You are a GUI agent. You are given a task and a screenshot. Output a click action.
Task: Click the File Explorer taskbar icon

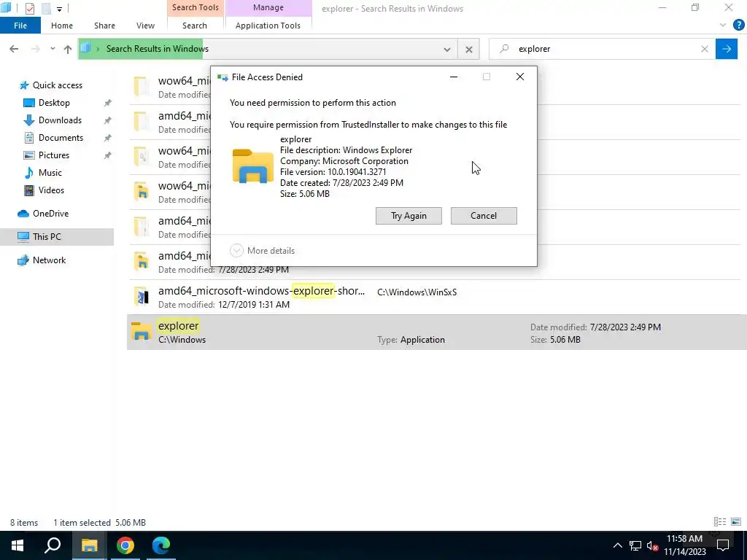pos(89,545)
